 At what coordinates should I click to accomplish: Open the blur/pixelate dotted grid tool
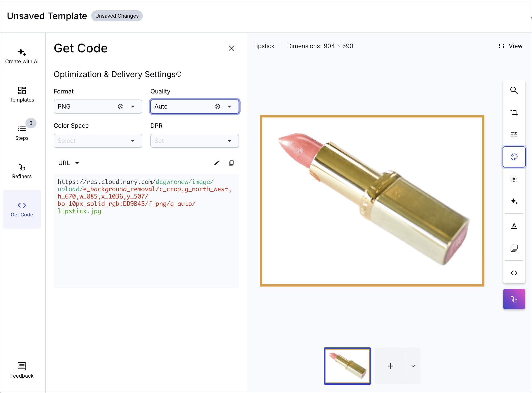[514, 179]
